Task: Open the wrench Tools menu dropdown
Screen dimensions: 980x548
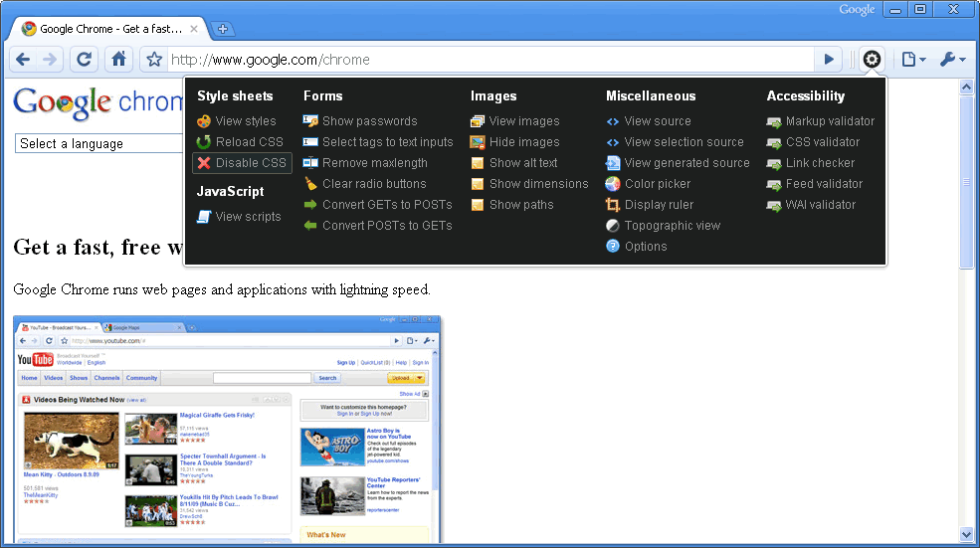Action: click(951, 60)
